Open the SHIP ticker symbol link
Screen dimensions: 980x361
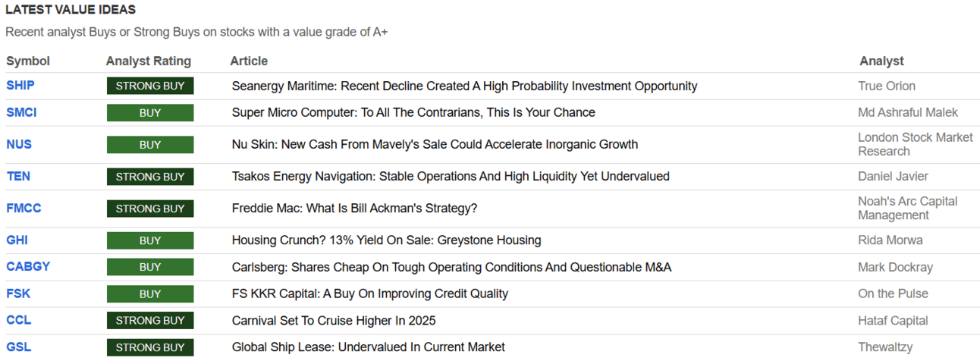(20, 86)
